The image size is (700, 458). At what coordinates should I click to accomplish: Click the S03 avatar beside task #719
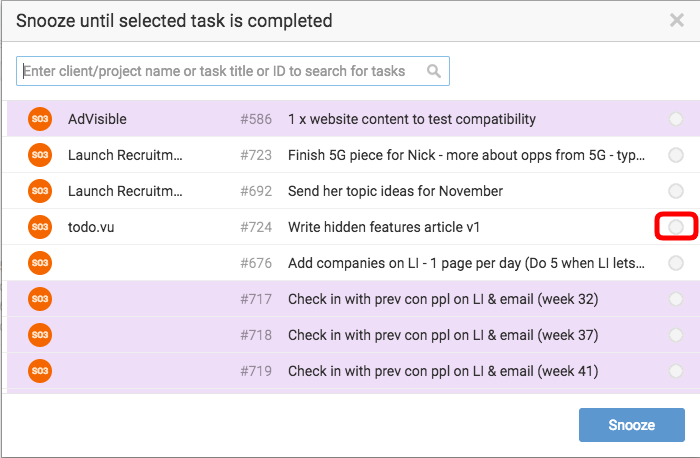[x=40, y=371]
